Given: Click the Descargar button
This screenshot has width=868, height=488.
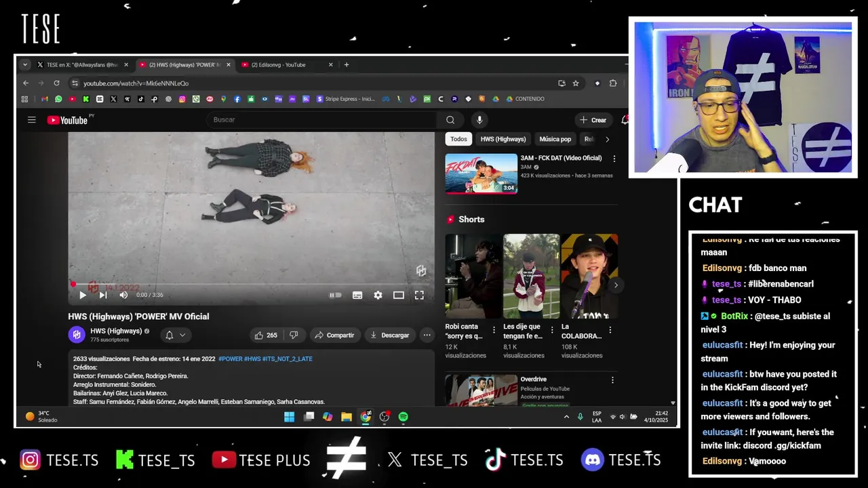Looking at the screenshot, I should tap(390, 335).
